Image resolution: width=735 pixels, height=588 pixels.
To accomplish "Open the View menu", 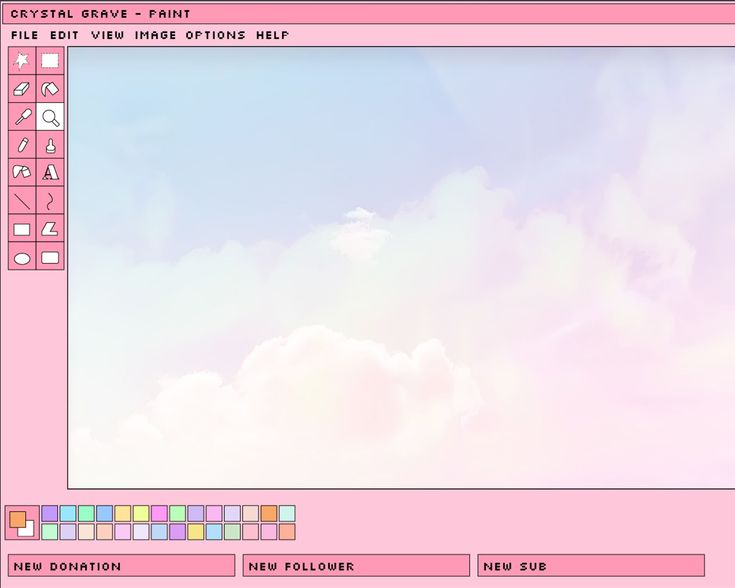I will point(107,35).
